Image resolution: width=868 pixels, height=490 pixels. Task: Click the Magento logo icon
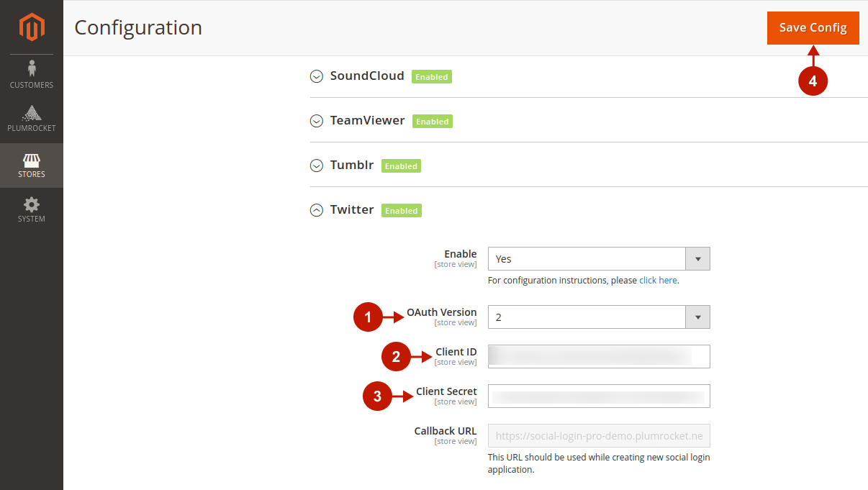pos(32,27)
